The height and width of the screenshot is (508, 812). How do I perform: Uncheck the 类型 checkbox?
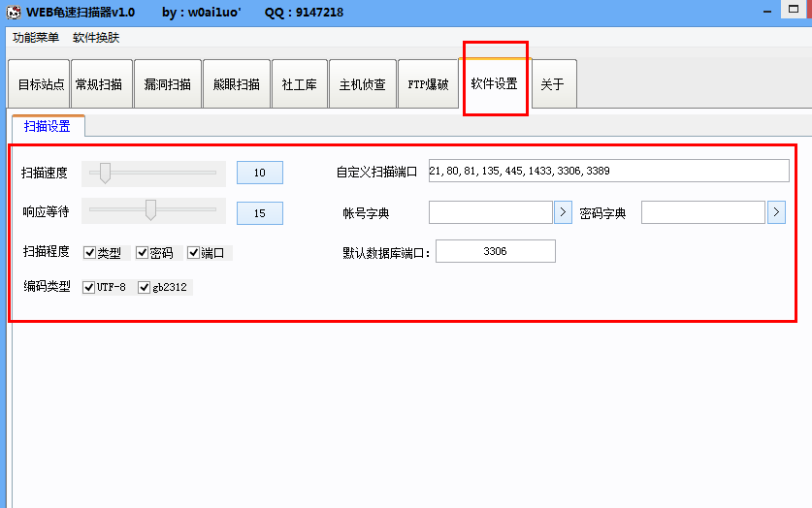(x=89, y=252)
